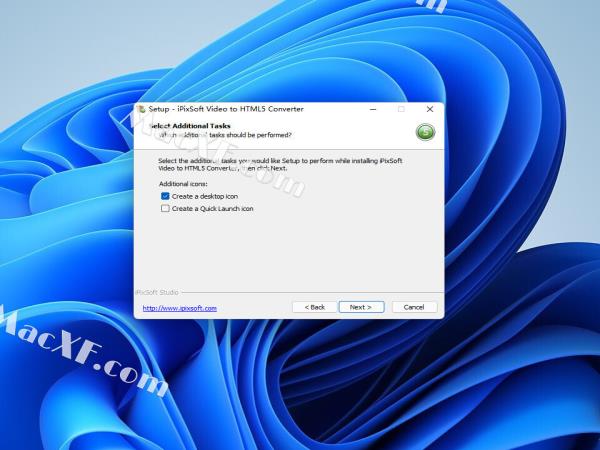
Task: Click the 'iPixSoft Studio' footer text
Action: click(157, 292)
